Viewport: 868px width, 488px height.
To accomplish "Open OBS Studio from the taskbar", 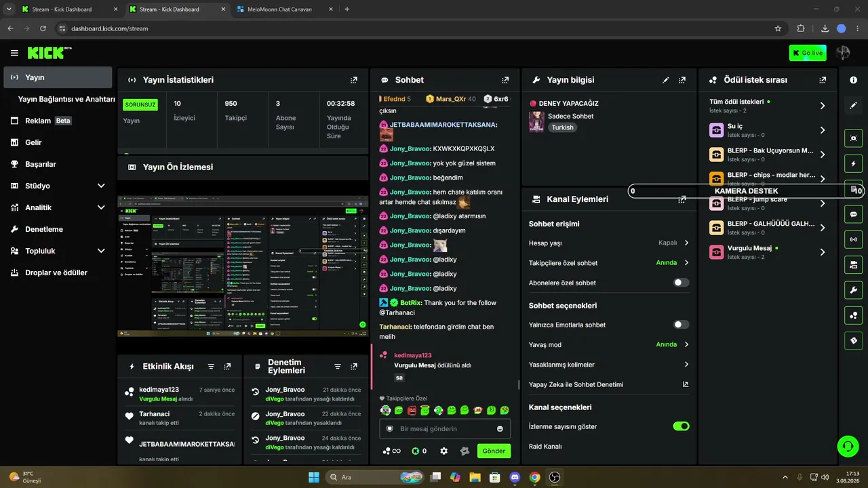I will click(555, 477).
